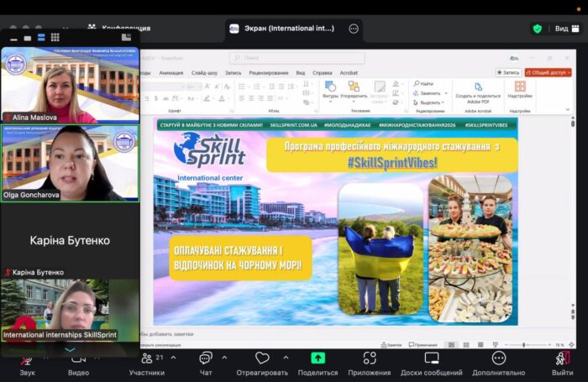Open the Приложения apps icon

pos(370,359)
